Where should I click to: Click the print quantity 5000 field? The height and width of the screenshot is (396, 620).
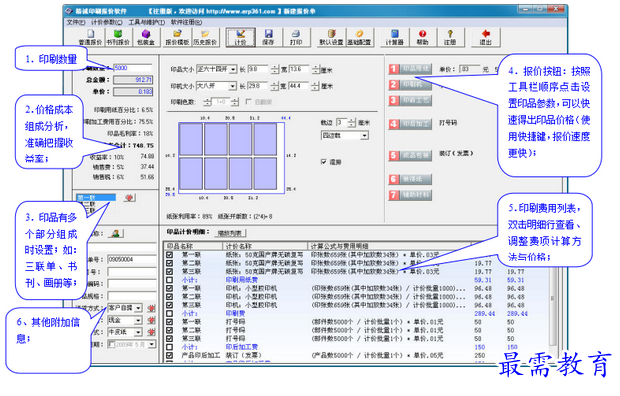[133, 68]
